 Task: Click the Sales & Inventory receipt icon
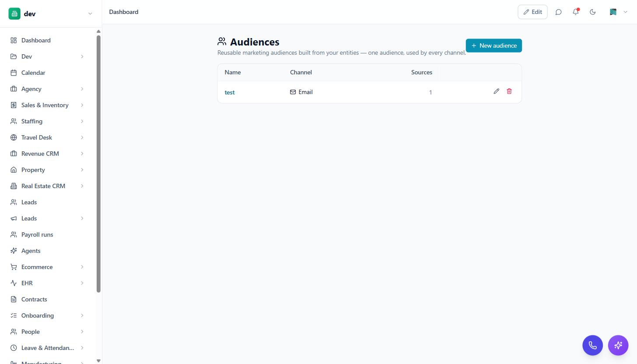pyautogui.click(x=14, y=105)
